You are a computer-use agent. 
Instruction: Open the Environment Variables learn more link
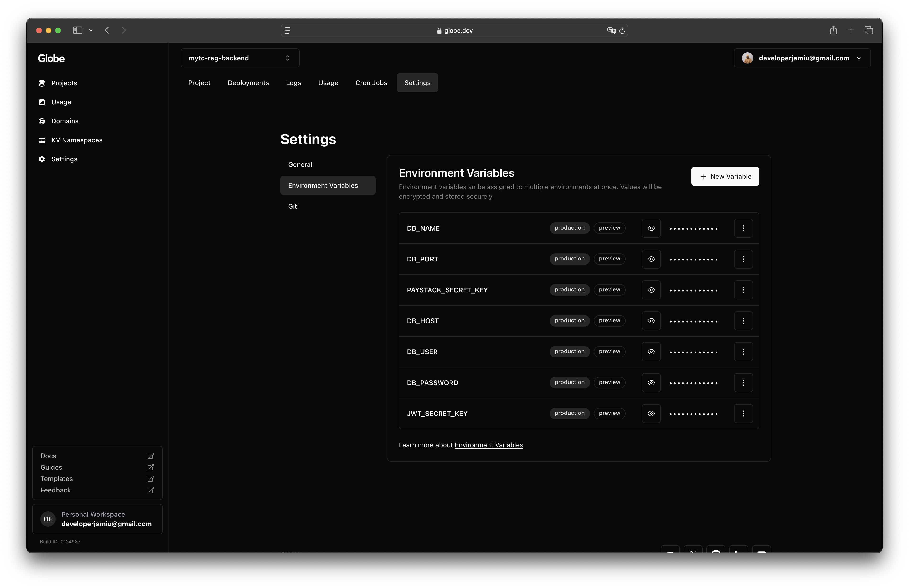tap(489, 445)
